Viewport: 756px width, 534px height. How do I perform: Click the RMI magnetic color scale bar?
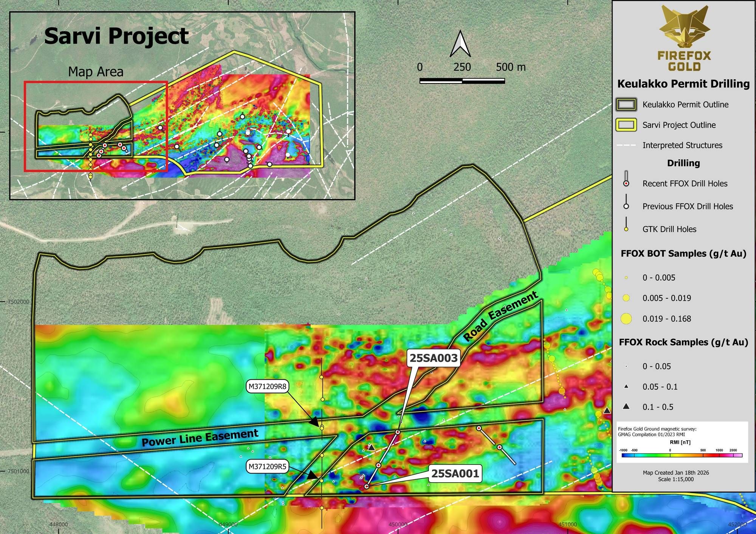[682, 455]
